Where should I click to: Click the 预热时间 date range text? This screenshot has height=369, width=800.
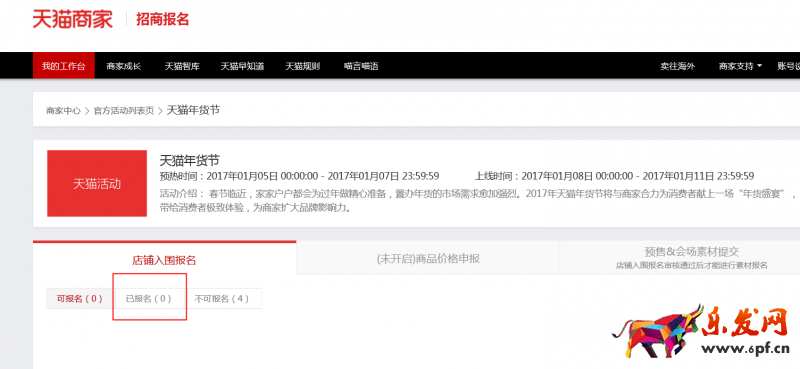pos(299,176)
